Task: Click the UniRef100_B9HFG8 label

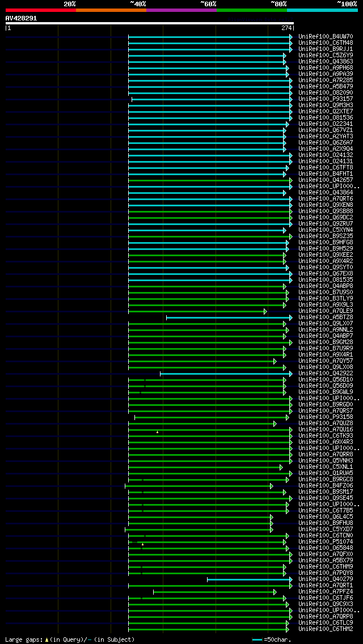Action: coord(326,242)
